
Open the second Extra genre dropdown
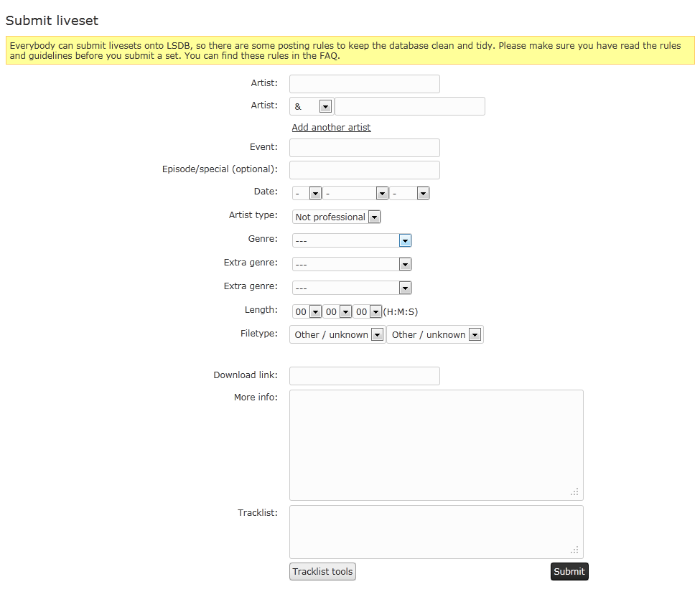point(352,288)
